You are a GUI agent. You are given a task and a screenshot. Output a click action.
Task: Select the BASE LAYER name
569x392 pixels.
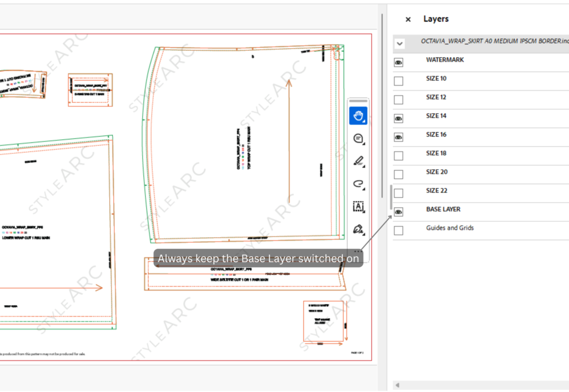click(443, 209)
